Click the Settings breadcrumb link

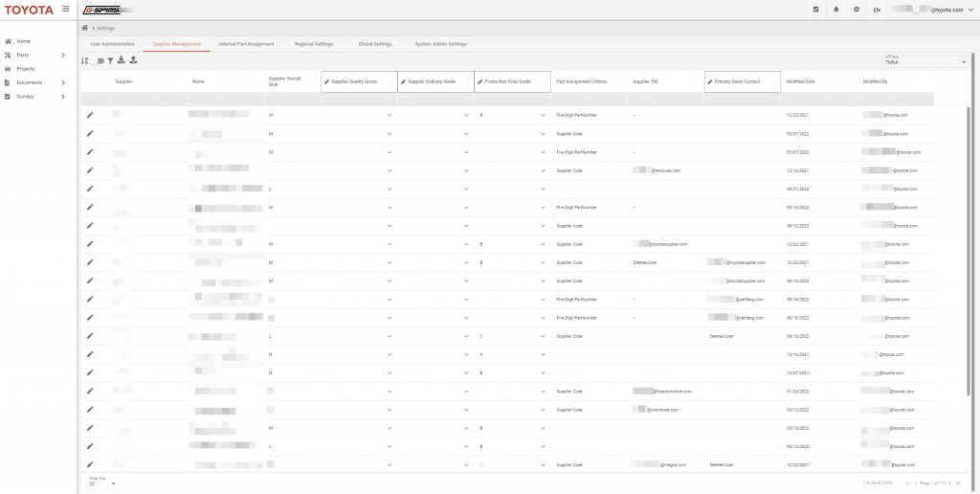(105, 28)
